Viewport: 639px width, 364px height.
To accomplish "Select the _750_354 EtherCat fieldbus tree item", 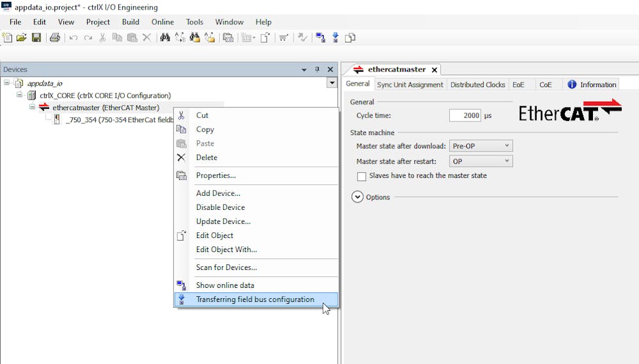I will (x=120, y=120).
